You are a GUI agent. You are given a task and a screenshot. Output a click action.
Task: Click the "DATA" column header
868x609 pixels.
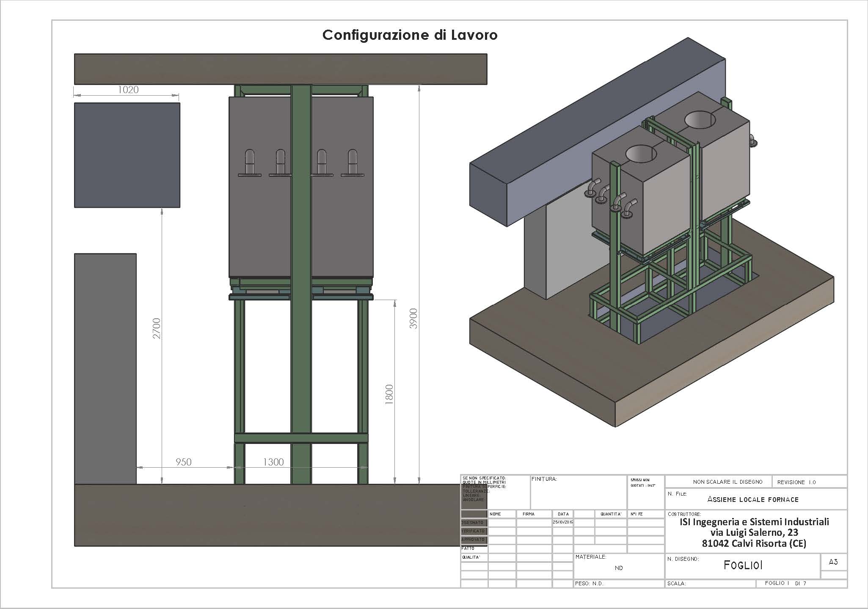tap(563, 514)
